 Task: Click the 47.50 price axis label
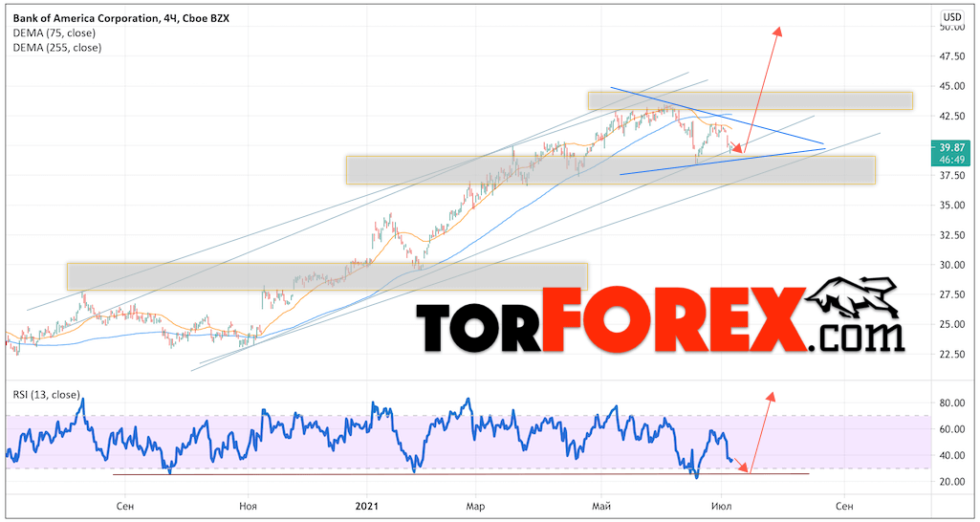click(952, 56)
